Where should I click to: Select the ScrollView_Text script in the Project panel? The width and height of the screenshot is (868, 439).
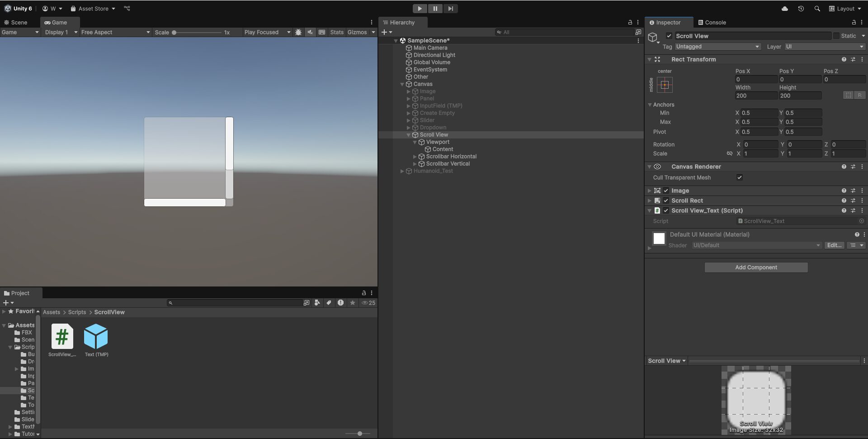coord(61,337)
